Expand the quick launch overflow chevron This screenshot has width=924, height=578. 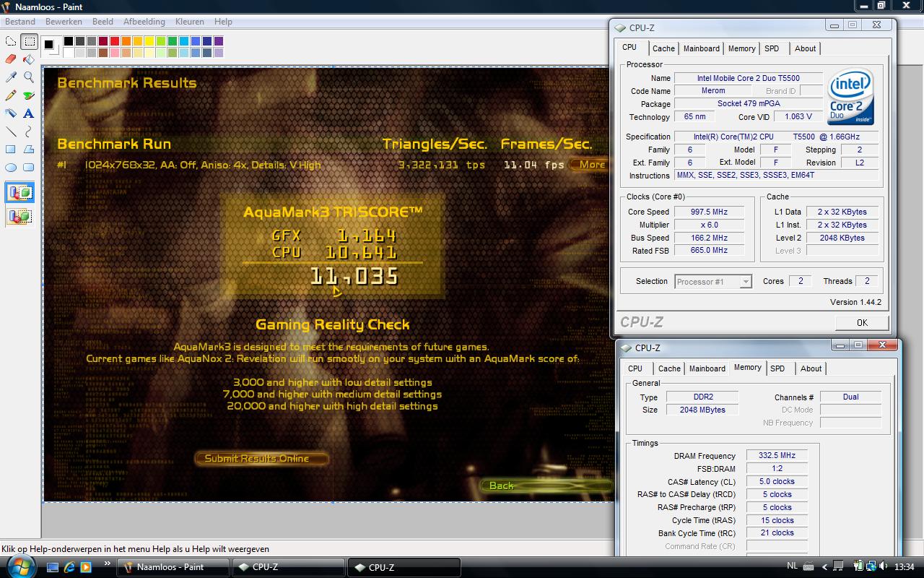pos(108,564)
